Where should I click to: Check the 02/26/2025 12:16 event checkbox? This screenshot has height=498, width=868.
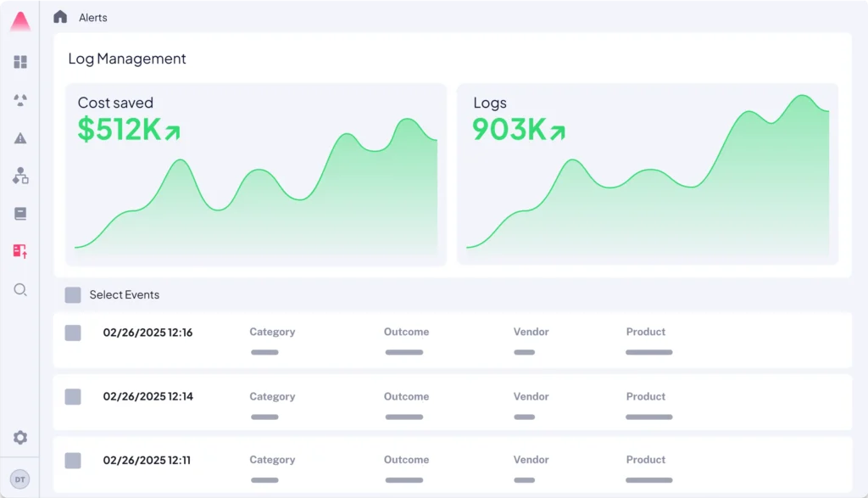[x=73, y=333]
